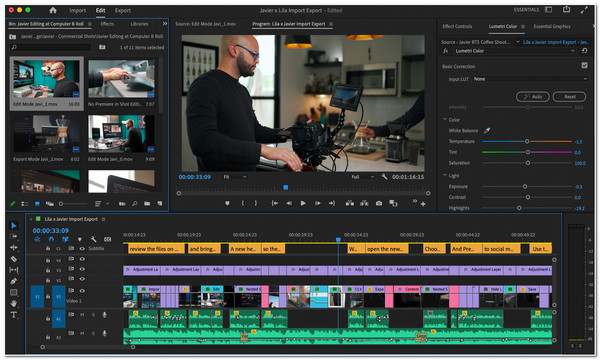600x360 pixels.
Task: Switch project panel to list view
Action: (x=25, y=204)
